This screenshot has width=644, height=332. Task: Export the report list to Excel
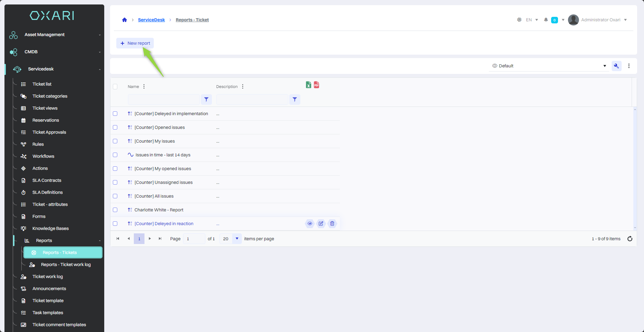[308, 85]
